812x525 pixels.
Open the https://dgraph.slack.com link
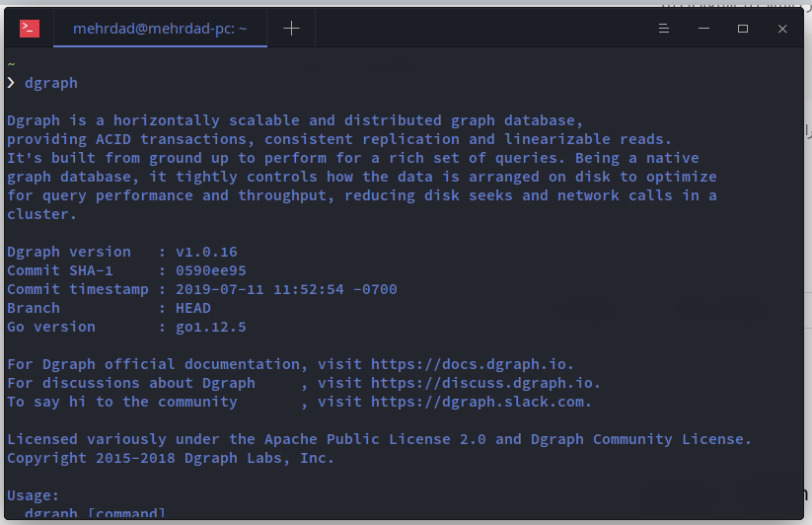coord(477,402)
